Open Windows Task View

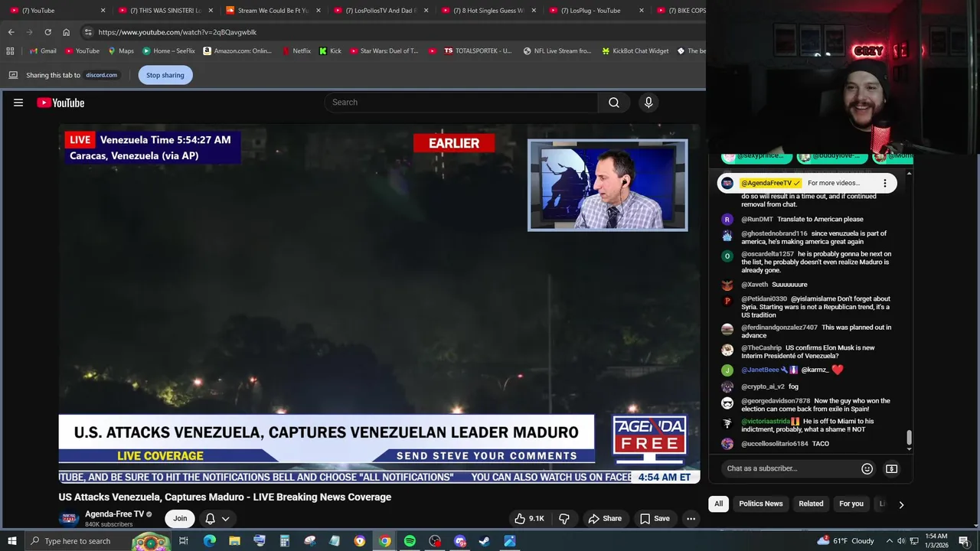[x=184, y=541]
